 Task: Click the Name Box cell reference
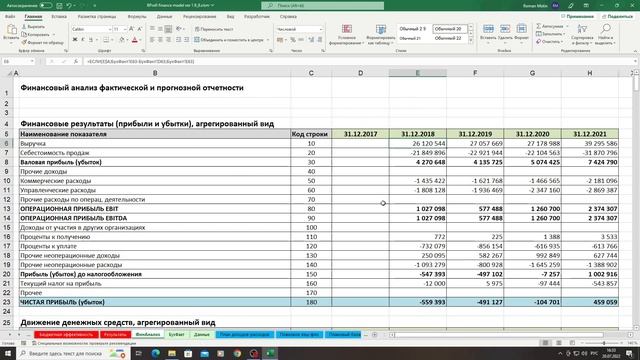[18, 61]
